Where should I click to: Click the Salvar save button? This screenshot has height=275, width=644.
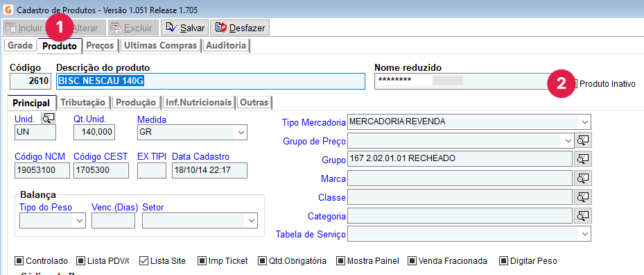(x=185, y=28)
